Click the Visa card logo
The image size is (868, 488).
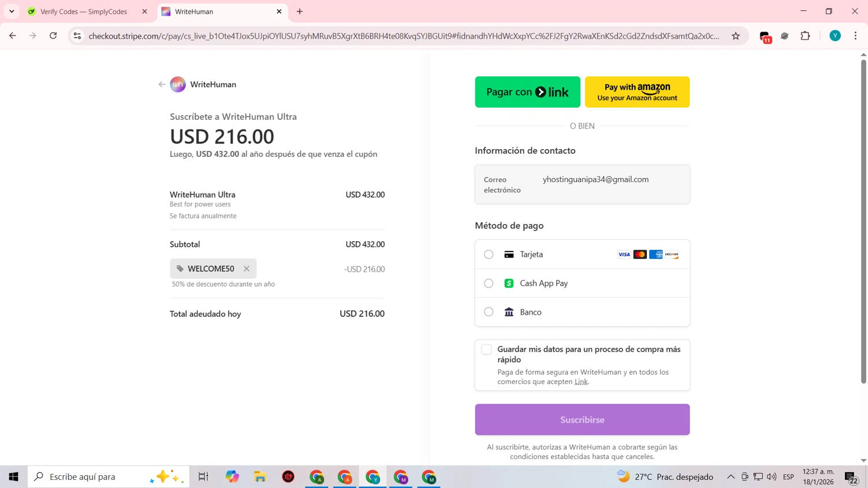click(x=624, y=254)
